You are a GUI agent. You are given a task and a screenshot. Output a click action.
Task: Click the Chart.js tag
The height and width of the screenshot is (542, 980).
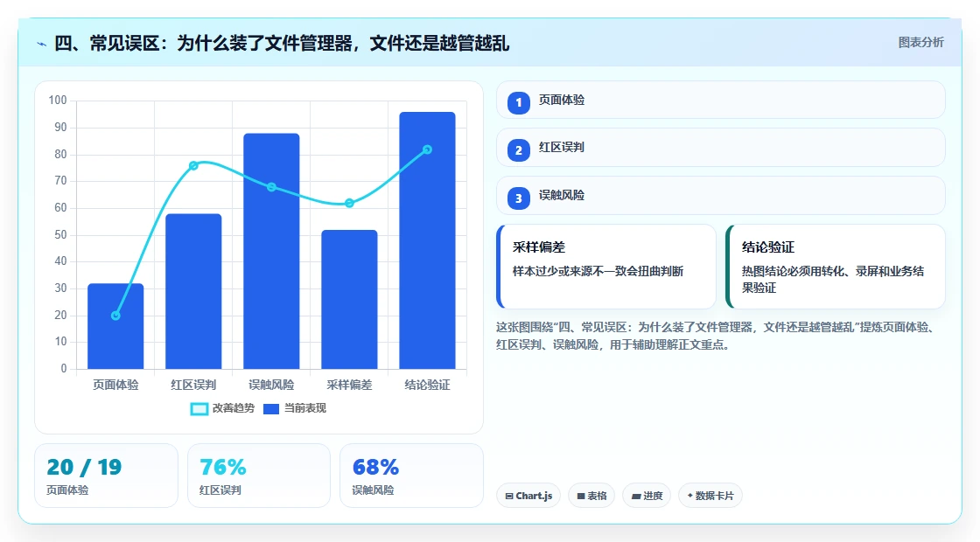528,496
